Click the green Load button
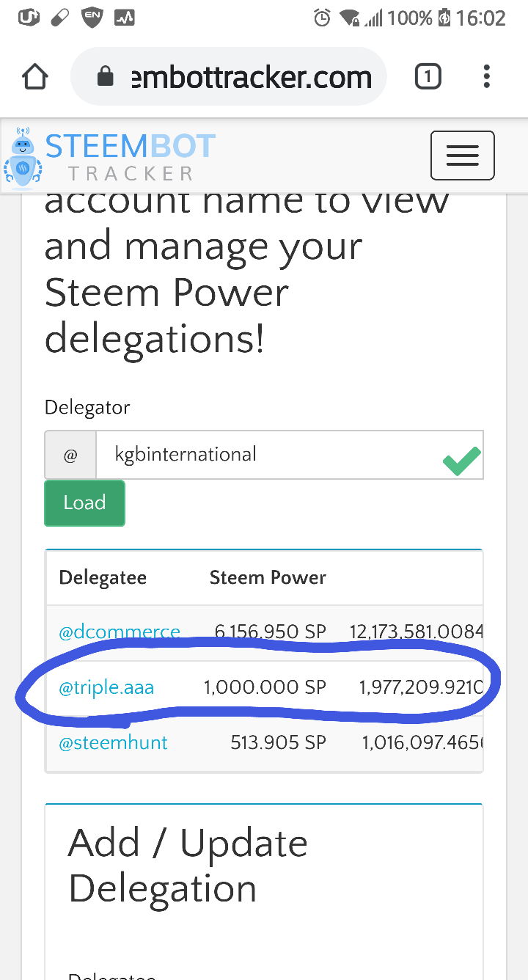The image size is (528, 980). pos(84,503)
